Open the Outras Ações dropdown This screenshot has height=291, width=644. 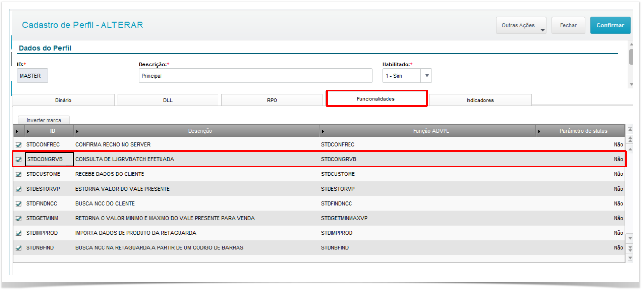[x=521, y=25]
